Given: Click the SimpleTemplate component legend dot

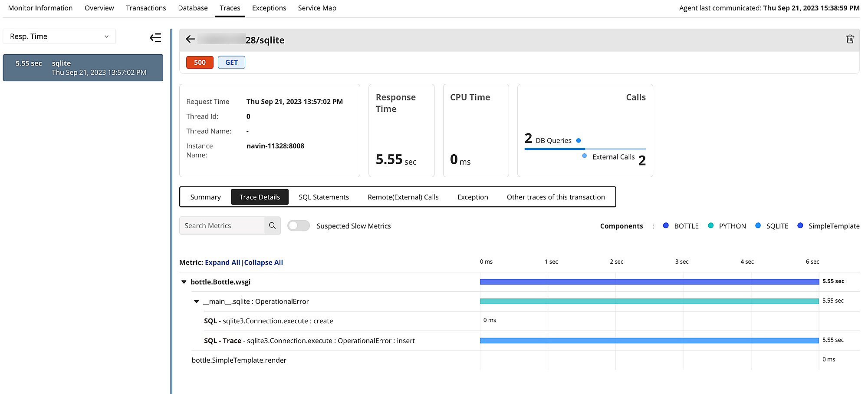Looking at the screenshot, I should coord(800,225).
